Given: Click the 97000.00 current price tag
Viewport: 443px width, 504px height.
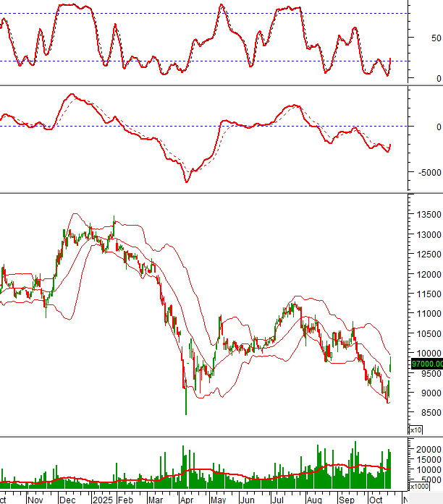Looking at the screenshot, I should (x=426, y=364).
